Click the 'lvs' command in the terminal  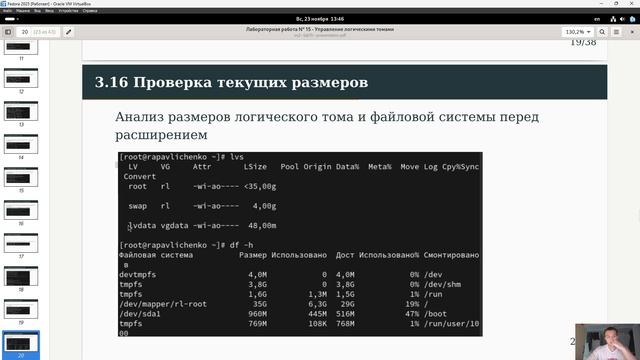click(237, 157)
